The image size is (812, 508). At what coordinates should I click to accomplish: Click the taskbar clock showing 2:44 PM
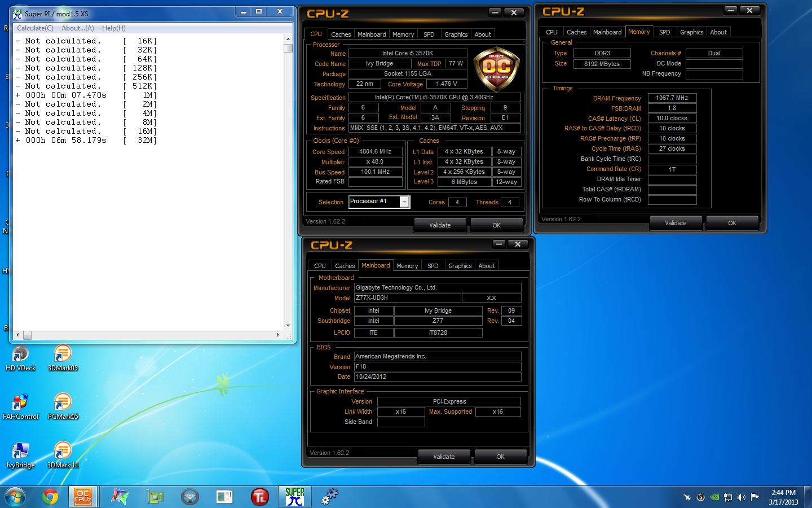pos(783,497)
